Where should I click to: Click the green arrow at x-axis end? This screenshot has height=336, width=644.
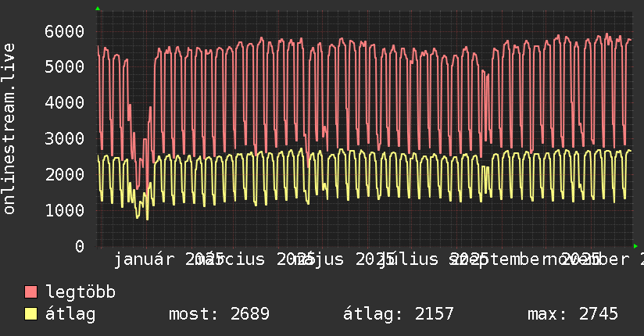click(635, 246)
